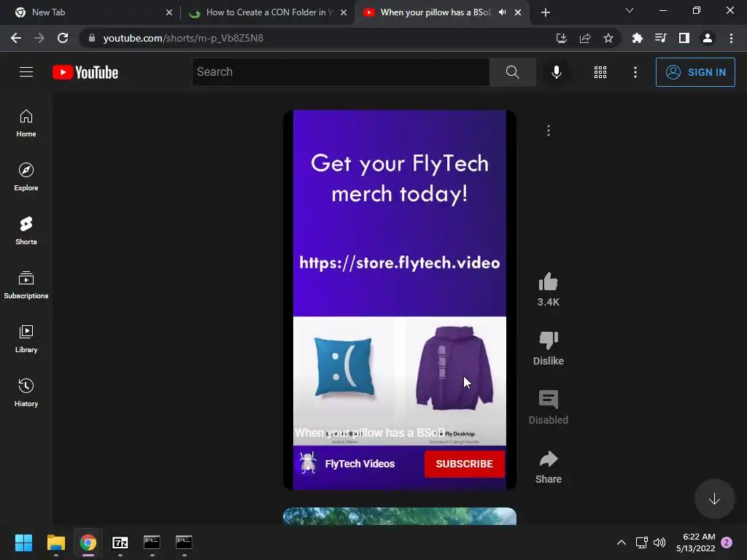Screen dimensions: 747x560
Task: Close the New Tab tab
Action: tap(169, 12)
